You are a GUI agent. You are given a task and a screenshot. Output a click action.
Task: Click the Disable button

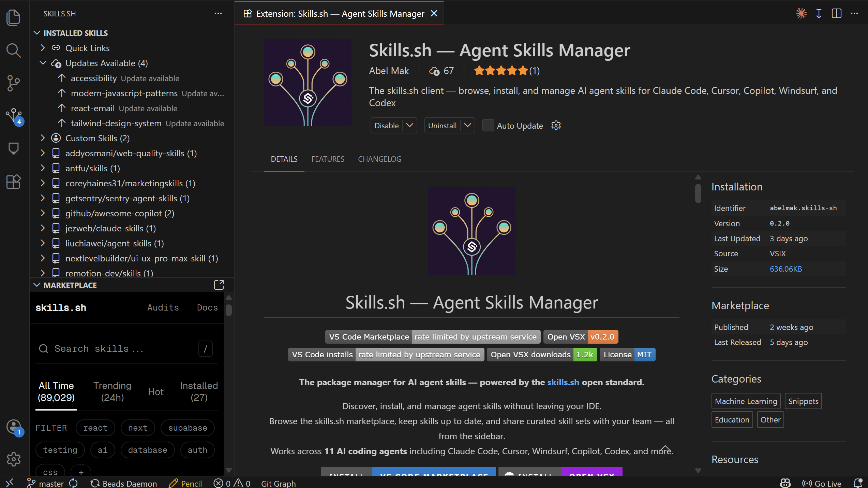click(x=387, y=125)
